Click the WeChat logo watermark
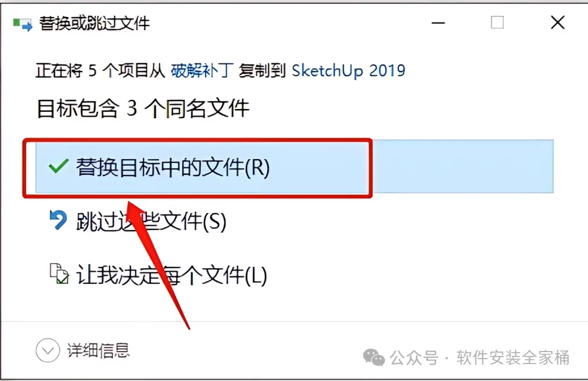The image size is (588, 381). coord(374,357)
